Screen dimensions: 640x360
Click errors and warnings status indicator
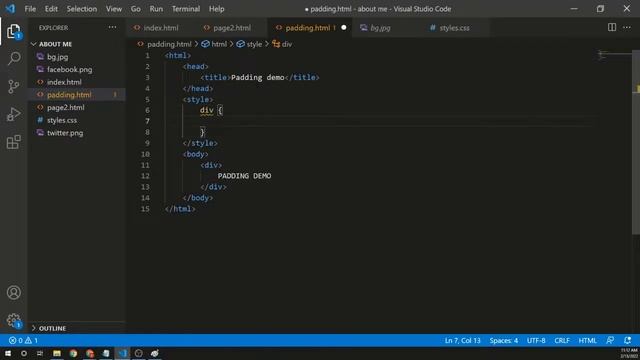click(23, 340)
